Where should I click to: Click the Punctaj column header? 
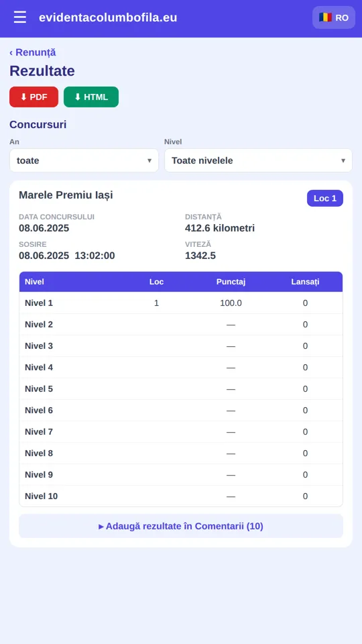pyautogui.click(x=231, y=282)
